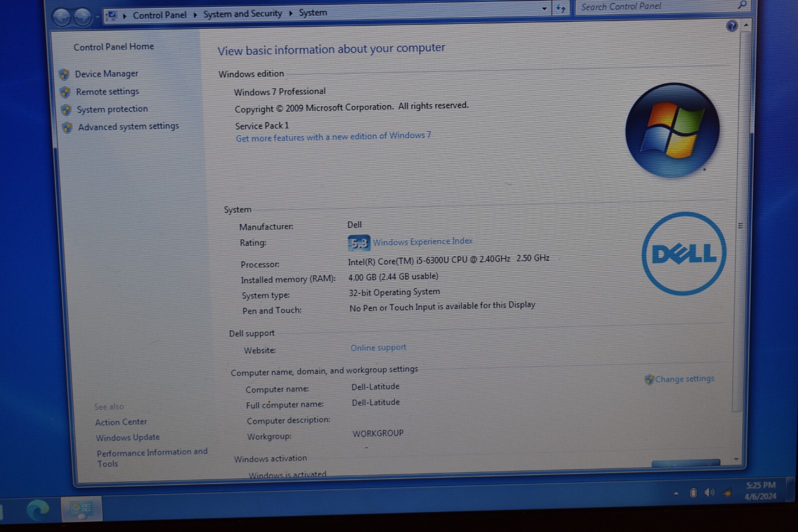Click the search magnifier icon
The image size is (798, 532).
[x=742, y=5]
